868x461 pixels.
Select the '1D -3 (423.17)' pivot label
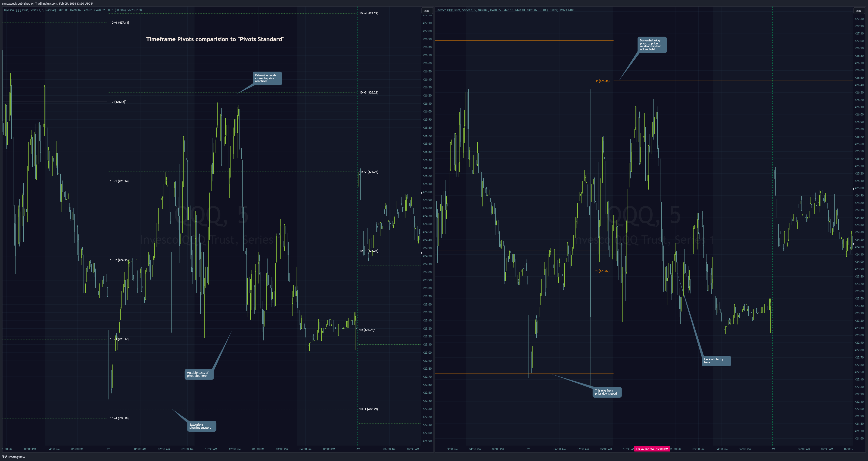[119, 339]
